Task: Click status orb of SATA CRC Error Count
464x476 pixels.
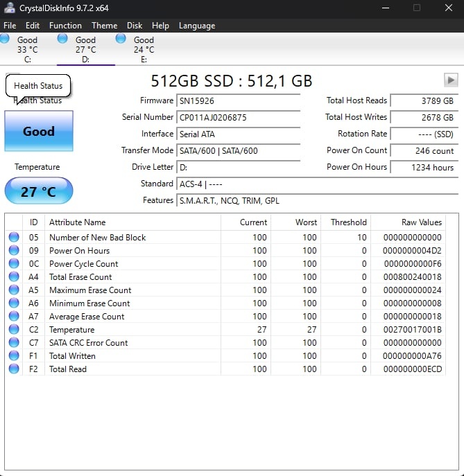Action: click(14, 342)
